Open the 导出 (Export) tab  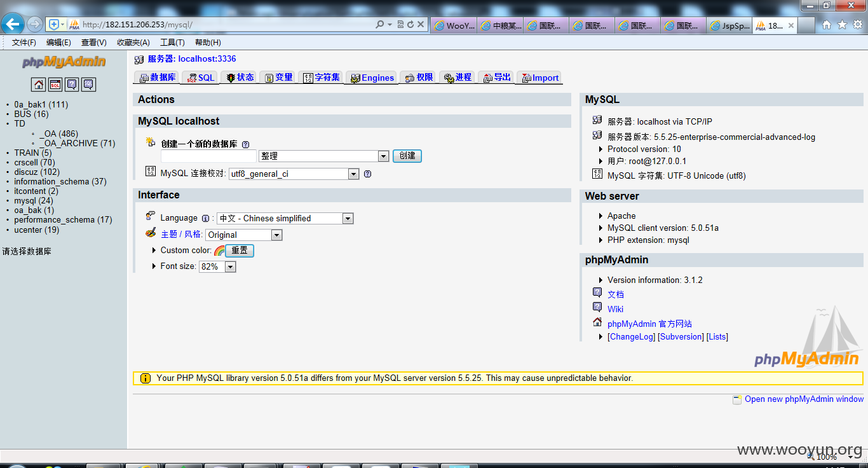pos(496,78)
